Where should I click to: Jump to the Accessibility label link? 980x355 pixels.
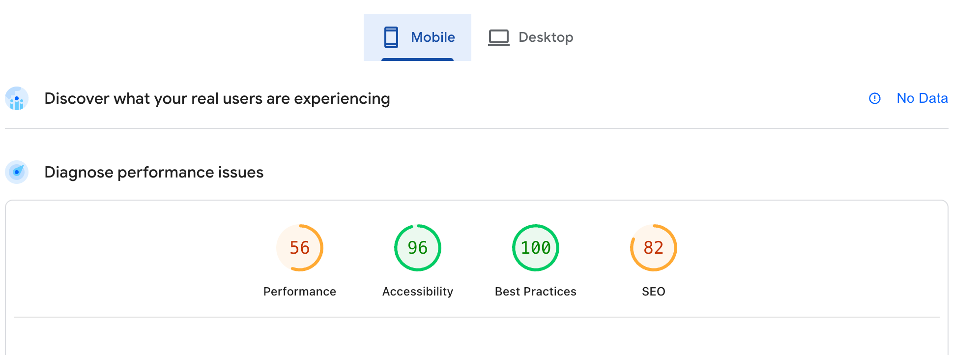click(418, 292)
